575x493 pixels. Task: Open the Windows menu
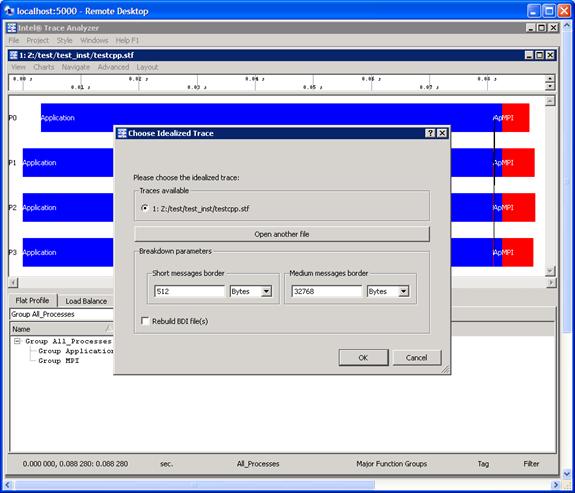[94, 40]
